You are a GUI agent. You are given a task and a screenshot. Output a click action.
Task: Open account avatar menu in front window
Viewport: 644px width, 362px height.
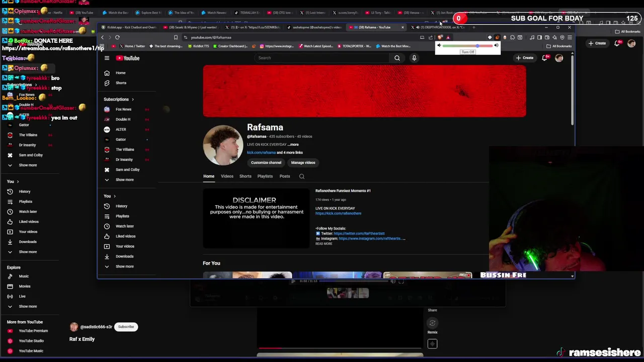(x=559, y=58)
